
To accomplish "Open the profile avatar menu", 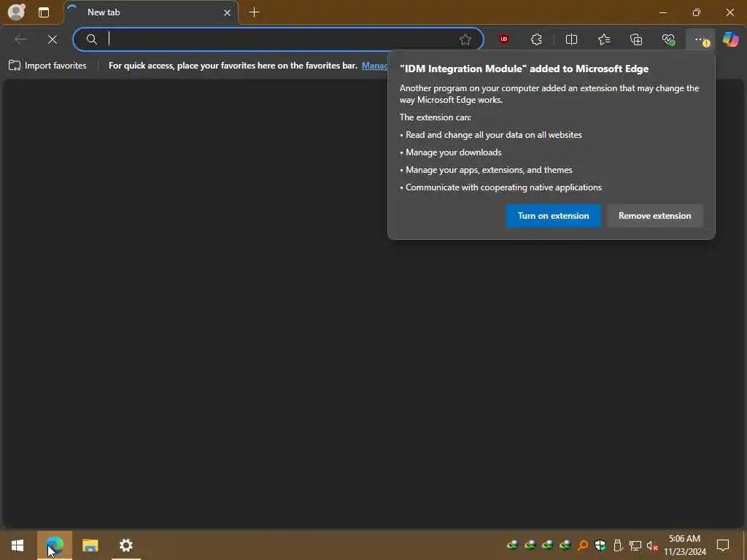I will (16, 12).
